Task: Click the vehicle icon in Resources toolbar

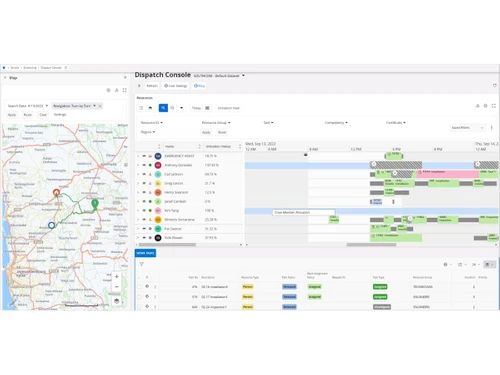Action: [x=150, y=108]
